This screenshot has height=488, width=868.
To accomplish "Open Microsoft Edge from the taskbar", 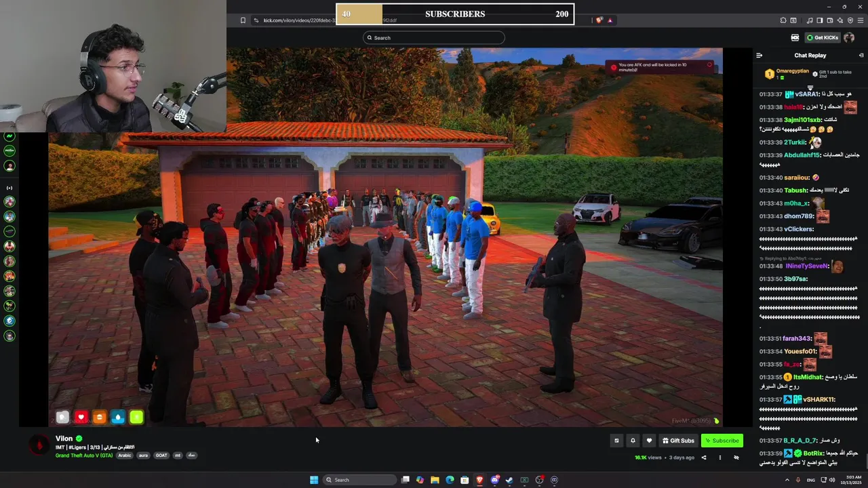I will [450, 480].
